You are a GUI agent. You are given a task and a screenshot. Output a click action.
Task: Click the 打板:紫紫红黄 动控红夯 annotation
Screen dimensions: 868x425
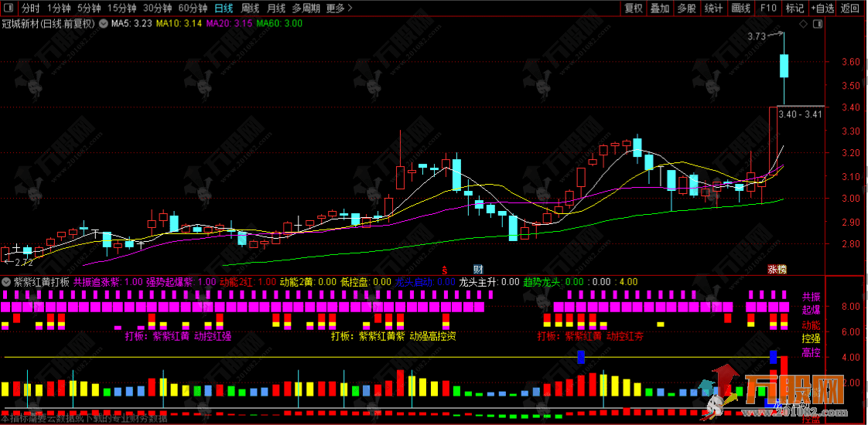click(590, 335)
